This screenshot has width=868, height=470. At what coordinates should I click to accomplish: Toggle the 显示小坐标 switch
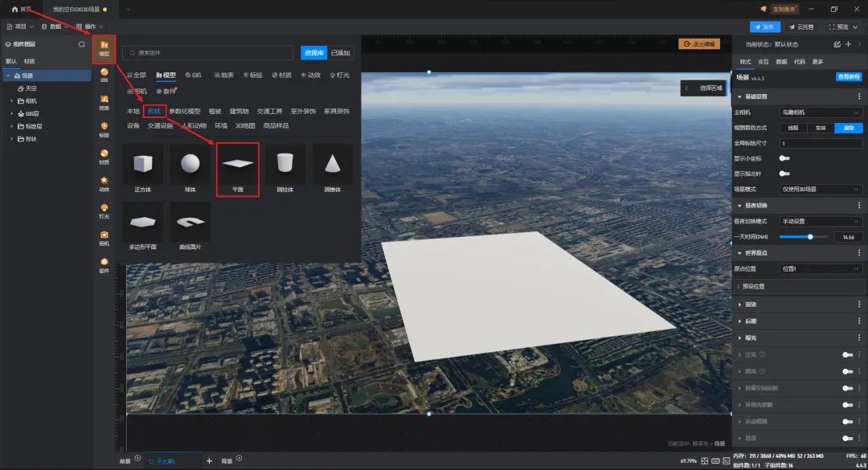click(784, 158)
